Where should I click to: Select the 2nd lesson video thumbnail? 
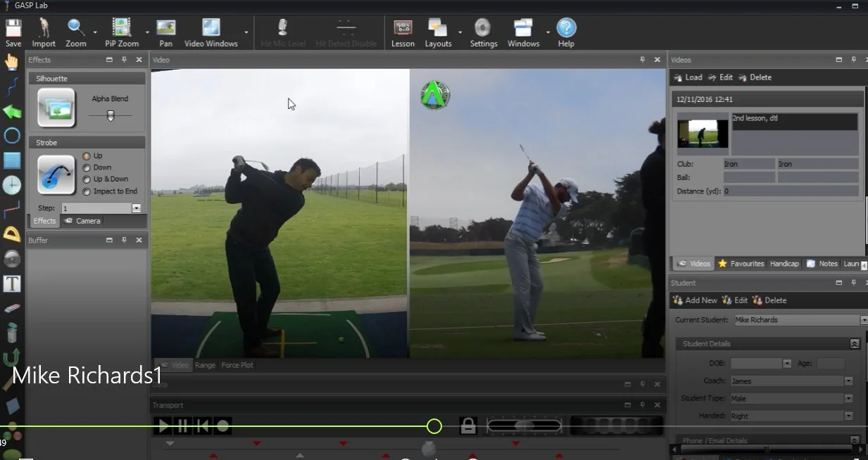703,133
